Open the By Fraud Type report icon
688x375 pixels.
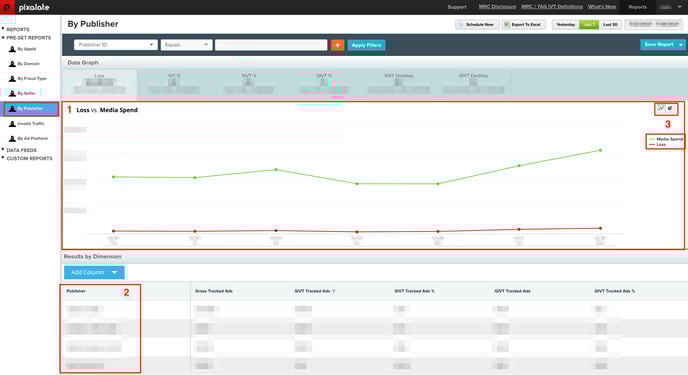(x=12, y=79)
